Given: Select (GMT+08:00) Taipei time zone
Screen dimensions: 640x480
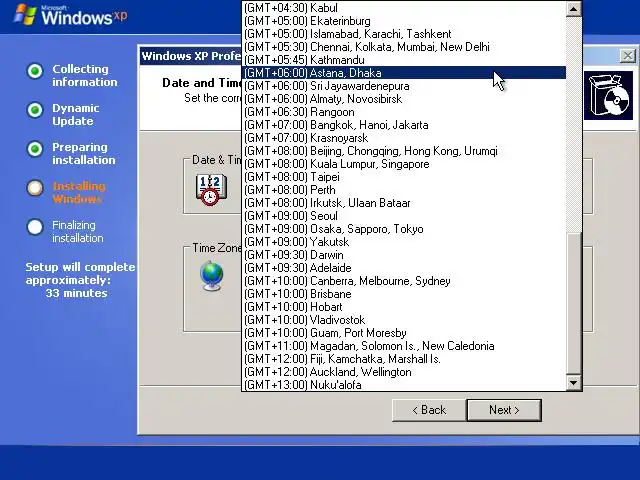Looking at the screenshot, I should pyautogui.click(x=404, y=177).
